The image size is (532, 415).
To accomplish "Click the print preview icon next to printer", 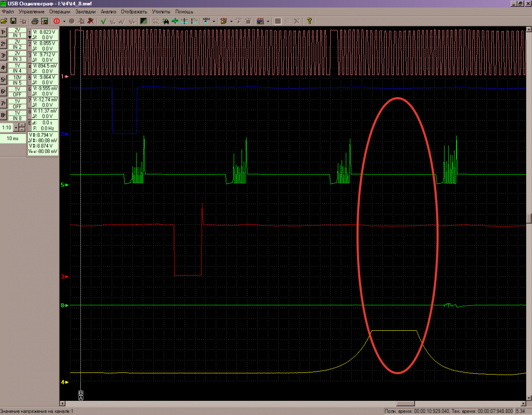I will click(44, 21).
